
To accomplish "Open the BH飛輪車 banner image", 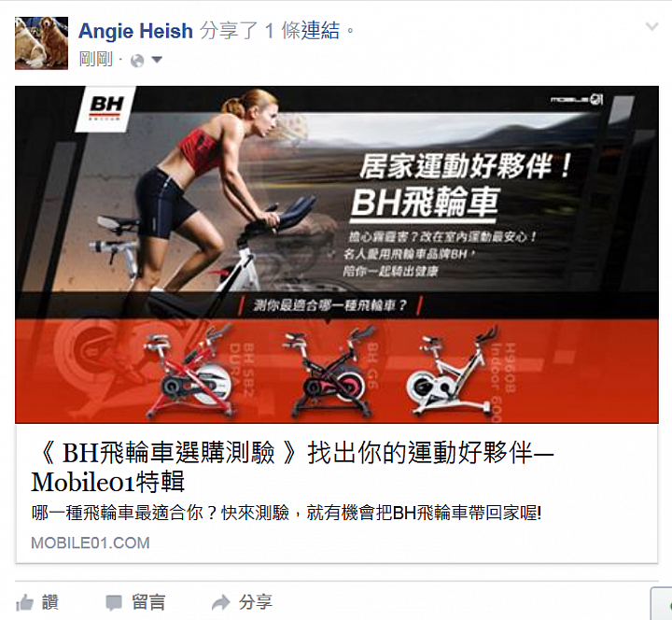I will coord(336,255).
